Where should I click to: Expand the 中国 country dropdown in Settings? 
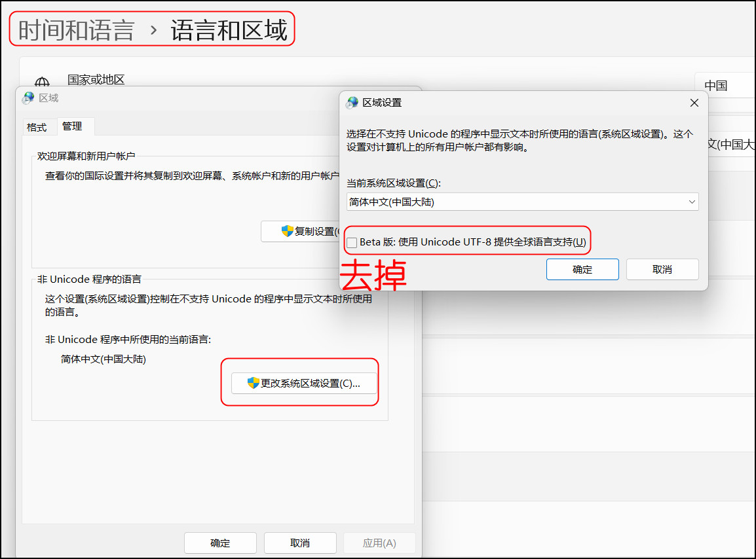pos(724,86)
